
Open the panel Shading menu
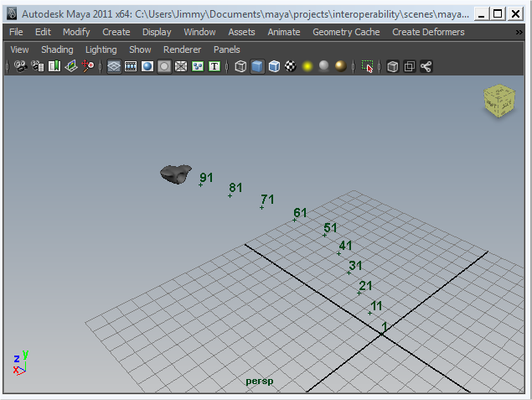(x=57, y=49)
